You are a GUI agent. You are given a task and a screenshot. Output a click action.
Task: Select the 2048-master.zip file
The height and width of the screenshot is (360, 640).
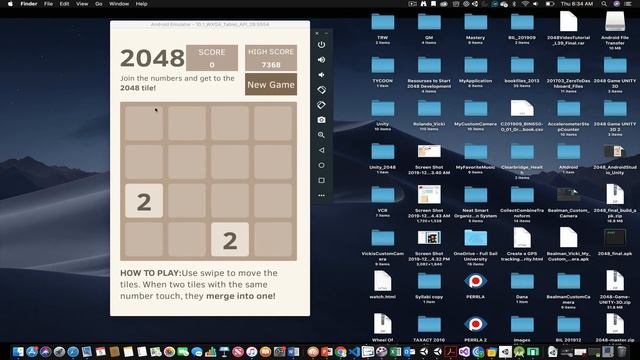click(615, 324)
